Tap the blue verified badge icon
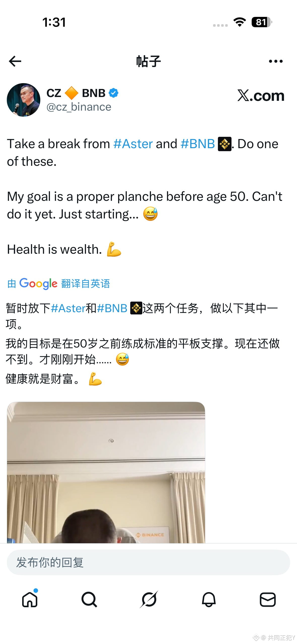 [x=113, y=93]
